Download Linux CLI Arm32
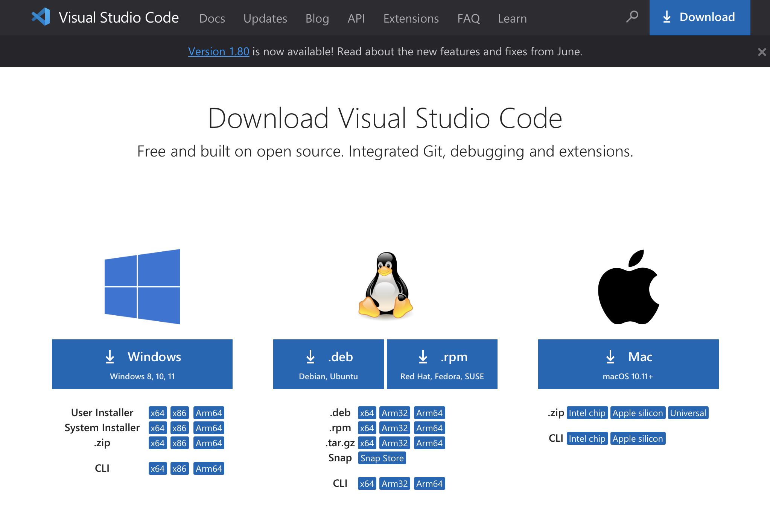Viewport: 770px width, 532px height. (x=395, y=484)
